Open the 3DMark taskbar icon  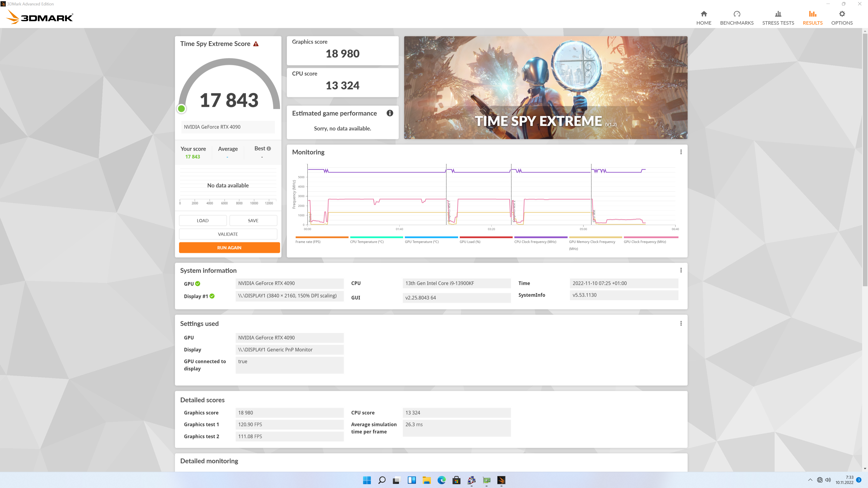[x=501, y=480]
